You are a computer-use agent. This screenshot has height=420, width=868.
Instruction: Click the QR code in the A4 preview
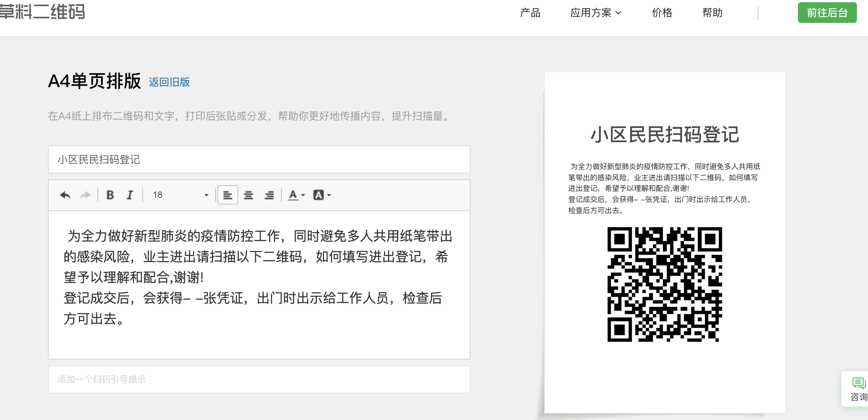point(664,284)
